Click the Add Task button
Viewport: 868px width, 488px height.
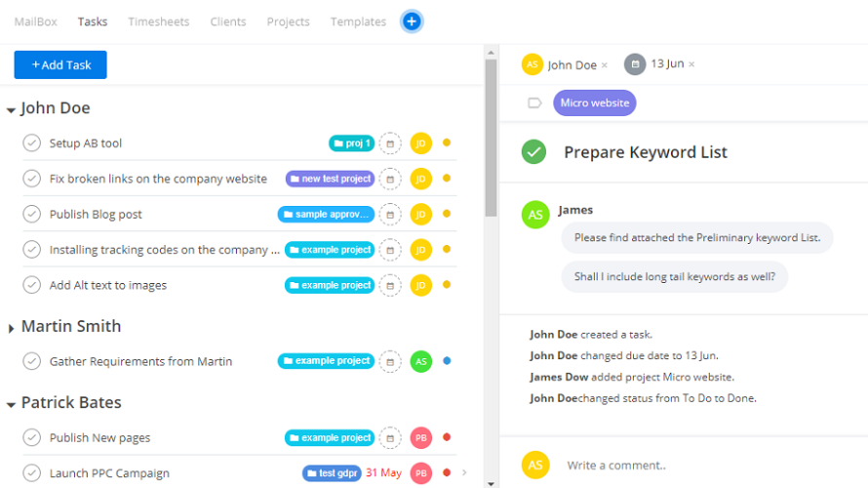pyautogui.click(x=60, y=64)
